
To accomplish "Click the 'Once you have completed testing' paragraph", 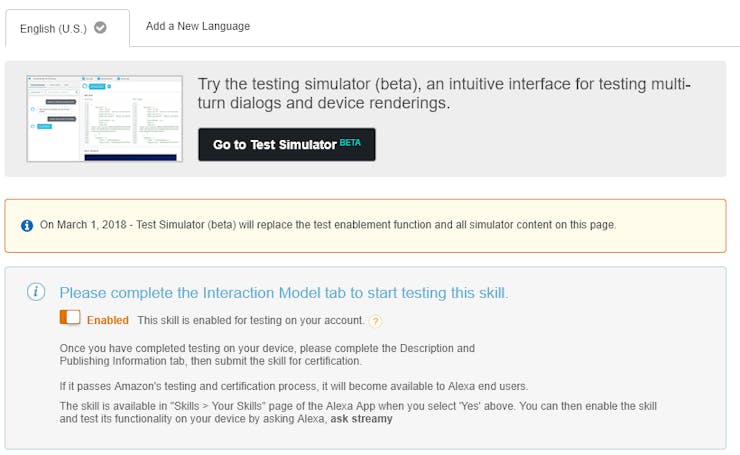I will [267, 354].
